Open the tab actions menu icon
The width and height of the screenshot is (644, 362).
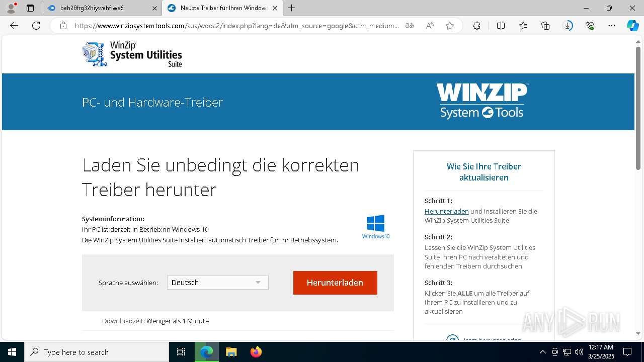(x=30, y=8)
